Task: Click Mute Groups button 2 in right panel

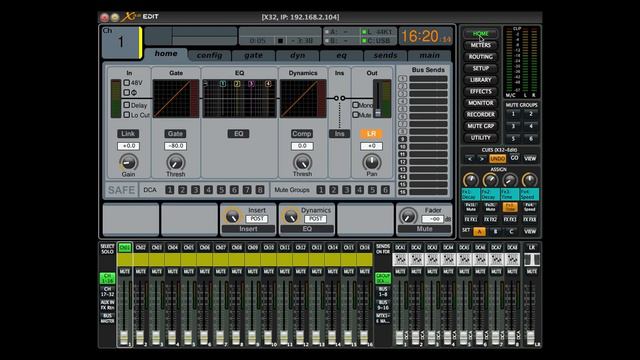Action: (531, 115)
